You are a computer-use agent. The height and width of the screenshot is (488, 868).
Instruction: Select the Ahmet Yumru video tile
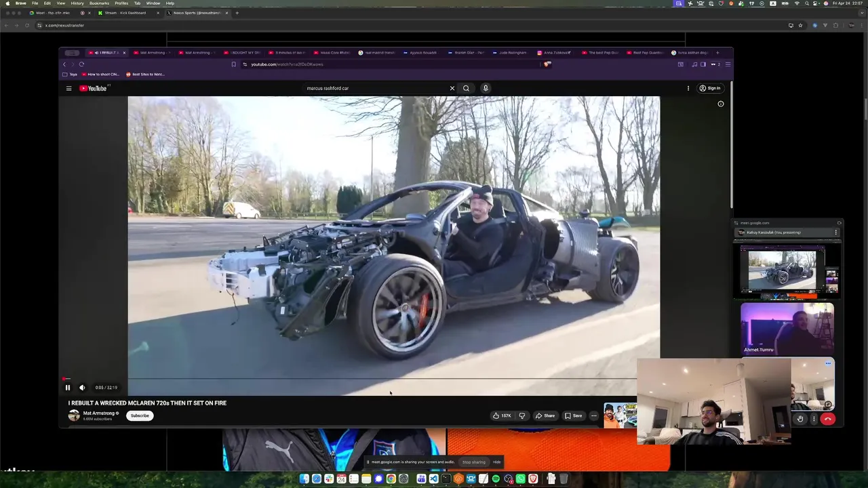[787, 329]
